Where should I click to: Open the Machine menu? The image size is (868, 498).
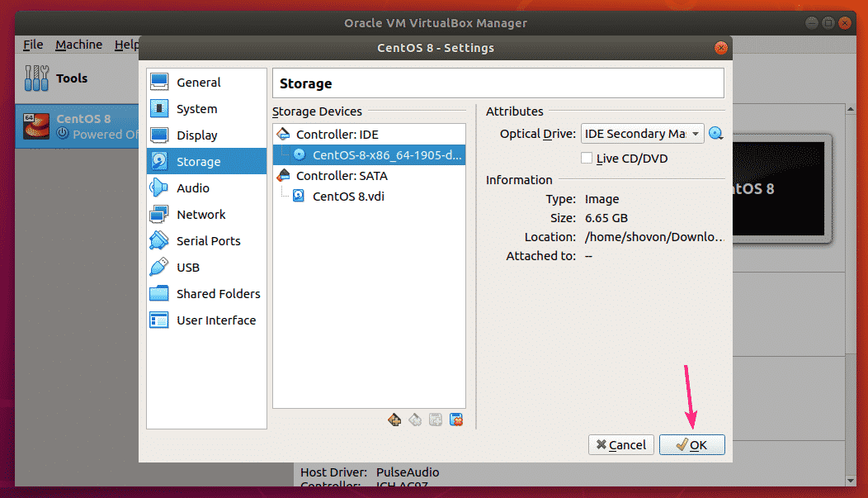point(78,45)
